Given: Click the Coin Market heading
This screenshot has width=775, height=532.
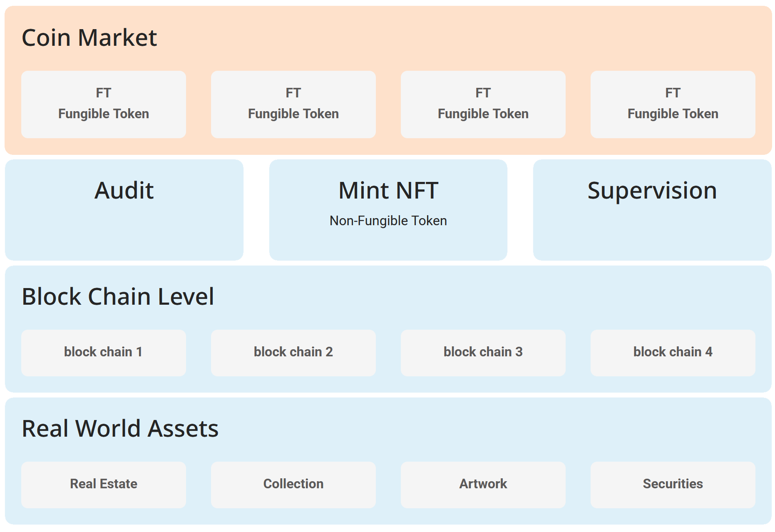Looking at the screenshot, I should 89,38.
